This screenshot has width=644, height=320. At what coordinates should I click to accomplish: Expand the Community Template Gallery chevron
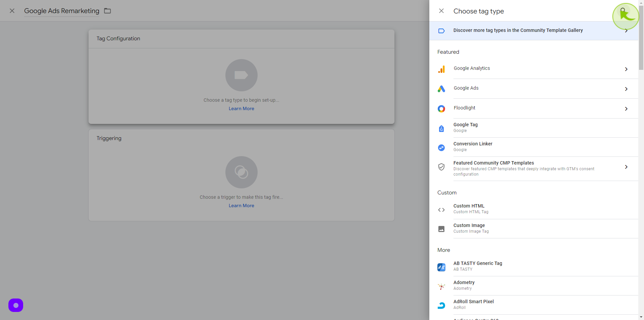click(x=626, y=31)
